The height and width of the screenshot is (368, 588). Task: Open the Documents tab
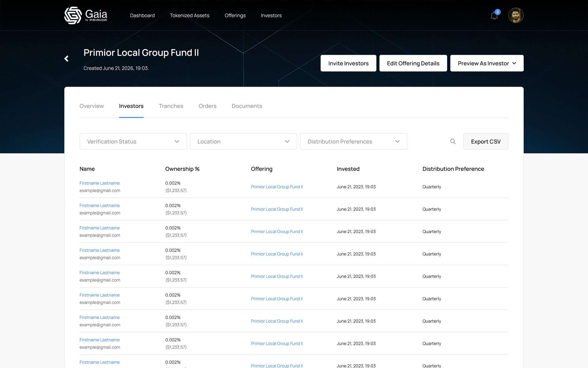point(247,106)
